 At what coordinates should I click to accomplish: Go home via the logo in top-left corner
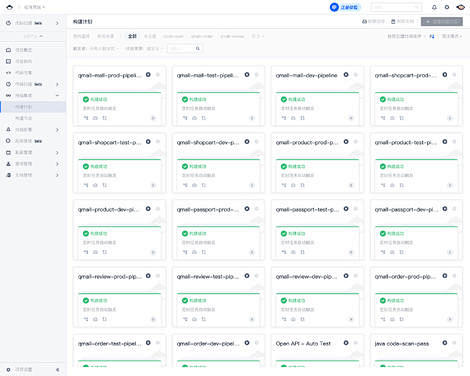(x=10, y=7)
